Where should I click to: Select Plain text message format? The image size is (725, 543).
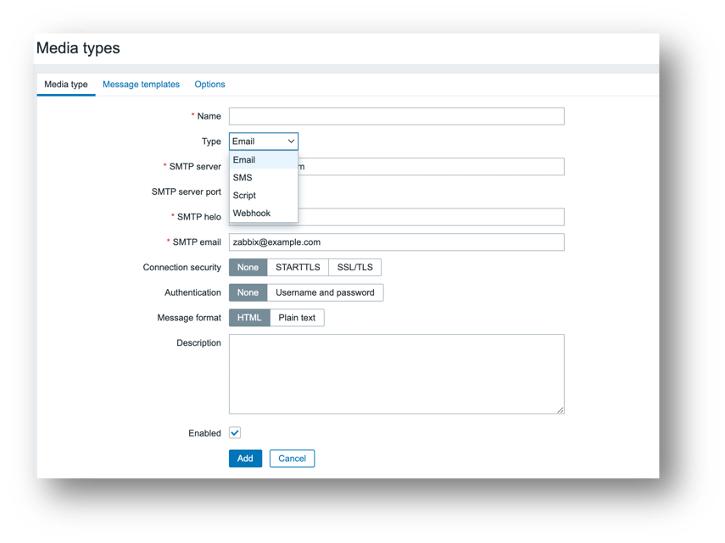pos(297,318)
